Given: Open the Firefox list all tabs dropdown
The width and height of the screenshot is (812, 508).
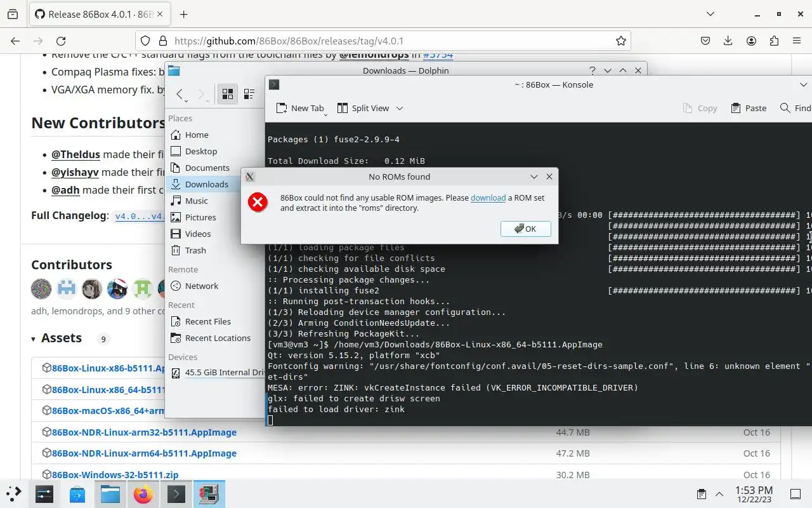Looking at the screenshot, I should (710, 14).
